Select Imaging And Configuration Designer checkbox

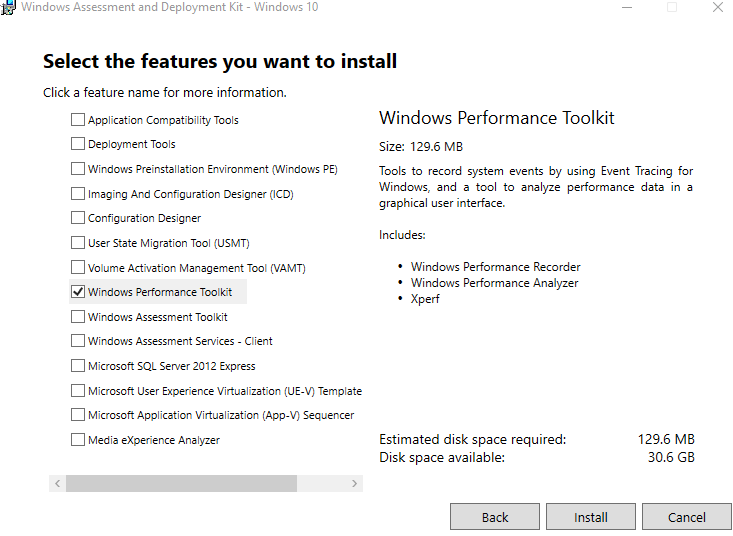78,194
